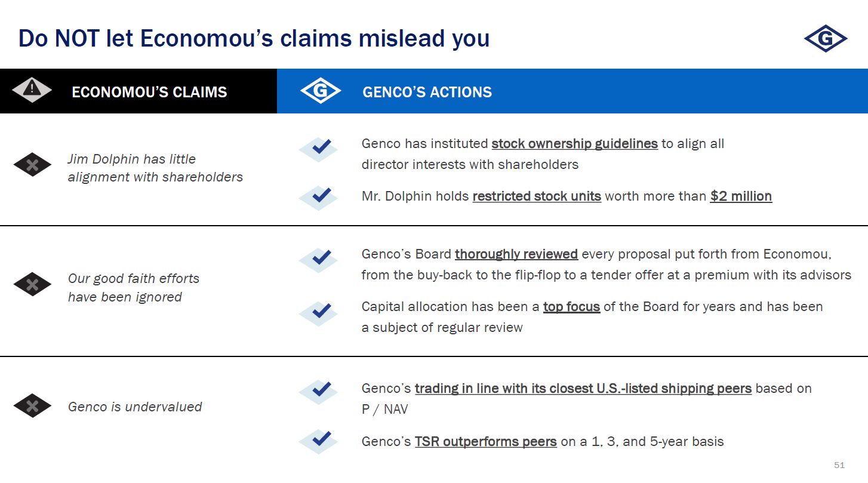Click the underlined 'thoroughly reviewed' text
The image size is (868, 483).
(516, 254)
